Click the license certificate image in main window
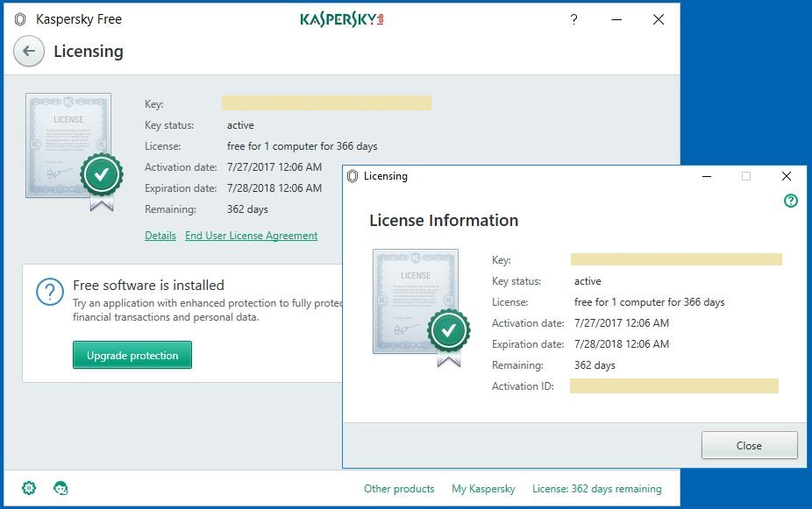The image size is (812, 509). click(74, 152)
